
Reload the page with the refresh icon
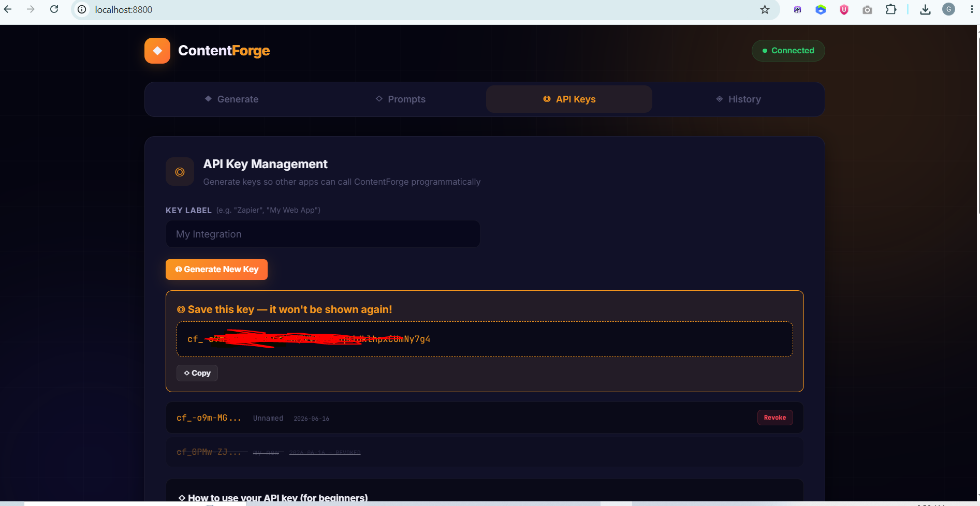pos(54,9)
